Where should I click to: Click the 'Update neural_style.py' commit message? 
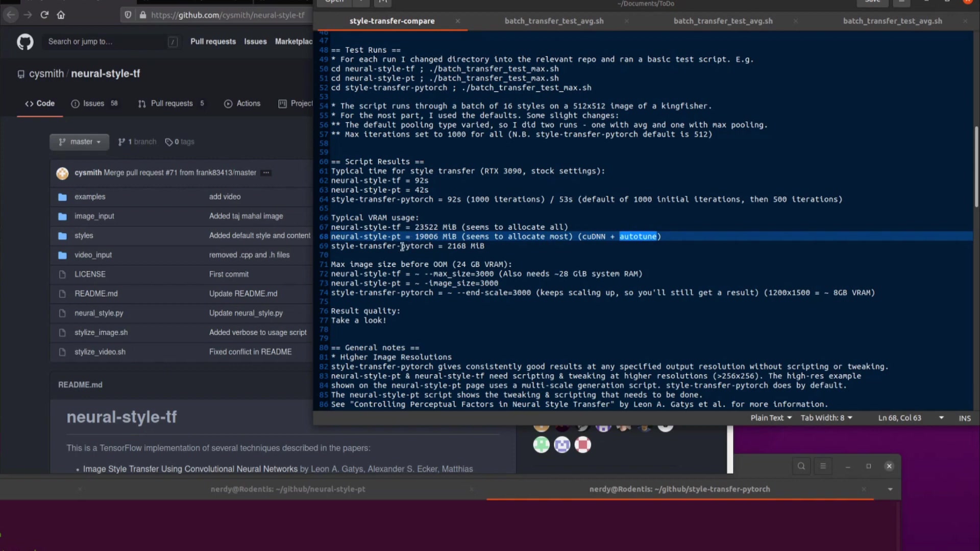pyautogui.click(x=246, y=313)
